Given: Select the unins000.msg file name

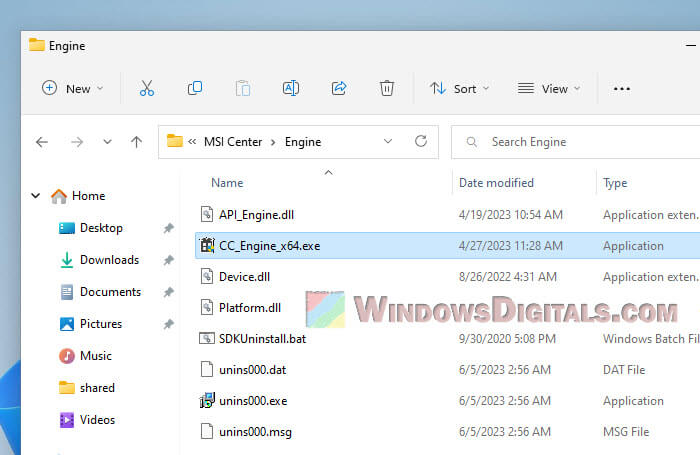Looking at the screenshot, I should (x=255, y=432).
